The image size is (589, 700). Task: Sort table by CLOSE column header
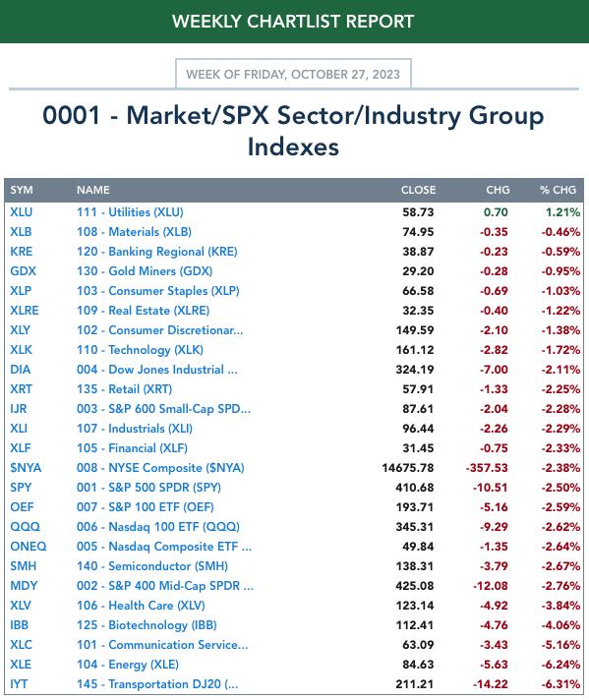point(418,190)
